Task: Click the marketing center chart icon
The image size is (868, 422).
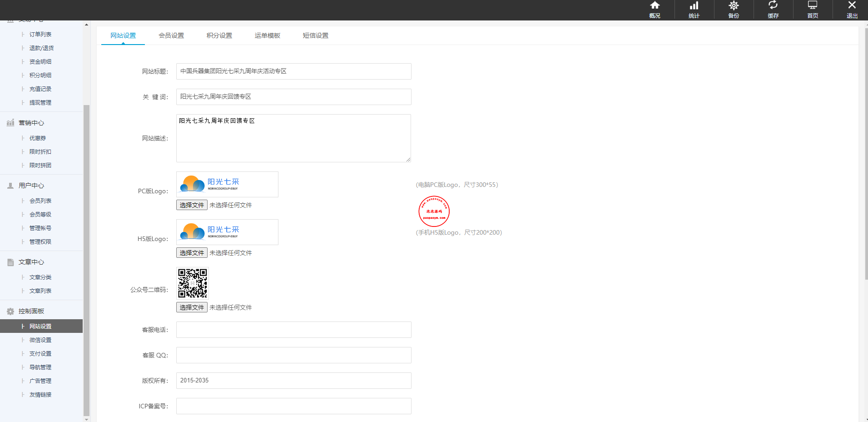Action: (x=10, y=123)
